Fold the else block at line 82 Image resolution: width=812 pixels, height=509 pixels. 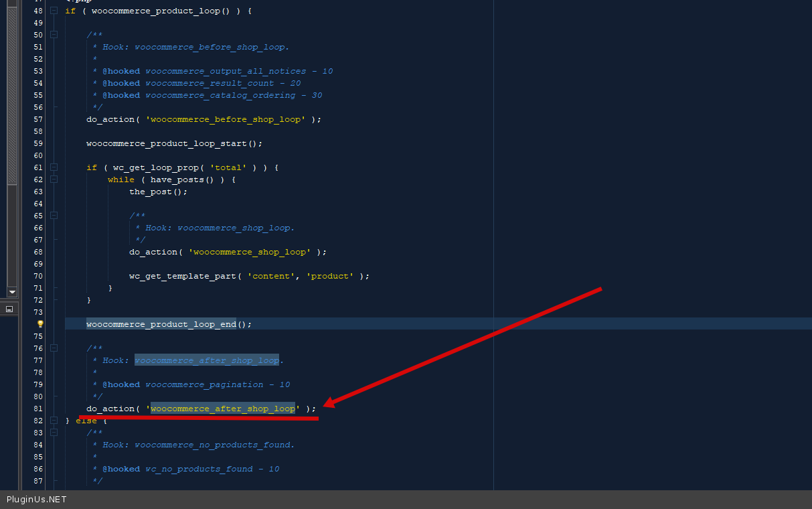pyautogui.click(x=54, y=421)
